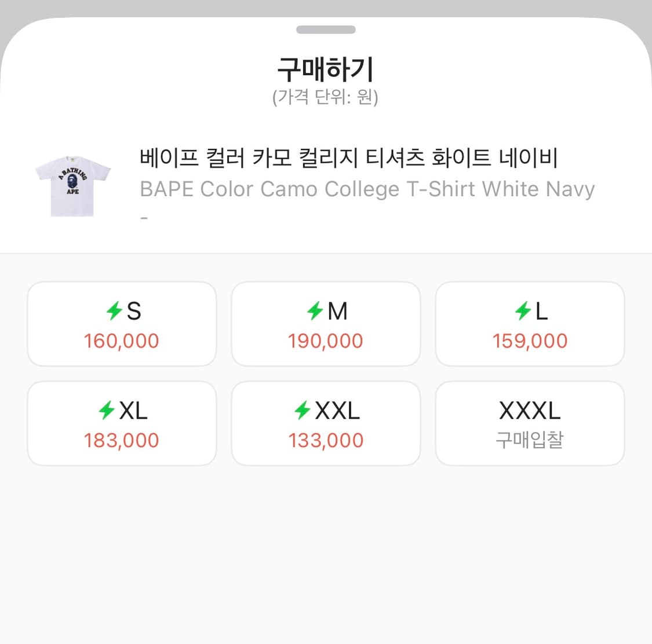Select size S priced 160,000
This screenshot has width=652, height=644.
click(x=121, y=323)
